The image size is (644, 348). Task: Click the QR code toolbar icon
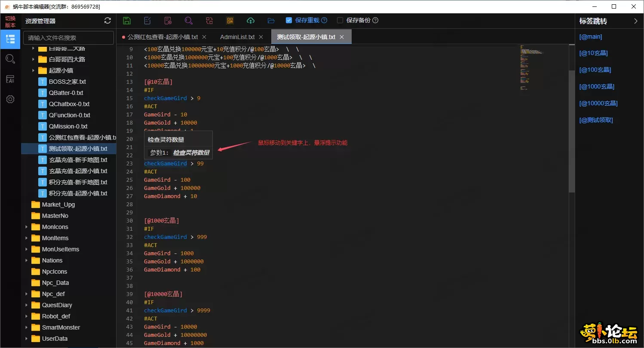click(x=230, y=21)
